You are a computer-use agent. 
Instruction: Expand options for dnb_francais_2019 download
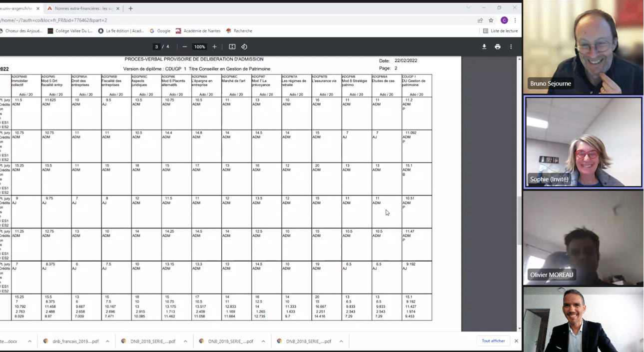[x=107, y=341]
